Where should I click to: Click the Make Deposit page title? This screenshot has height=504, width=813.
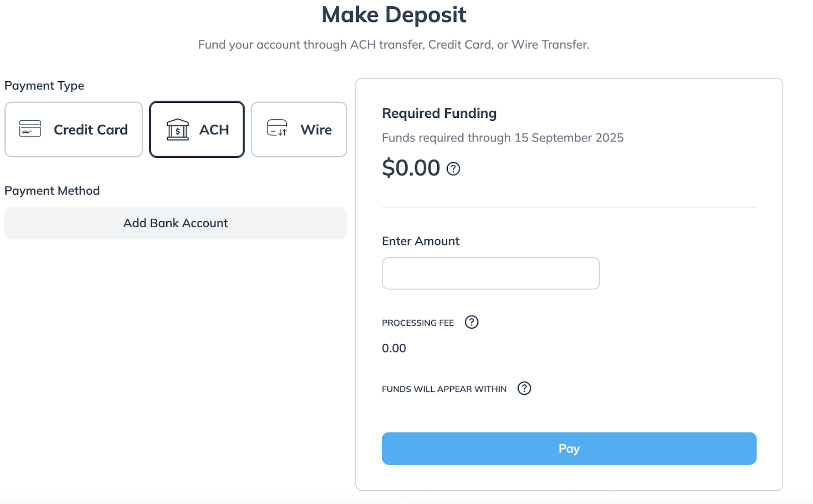point(394,15)
